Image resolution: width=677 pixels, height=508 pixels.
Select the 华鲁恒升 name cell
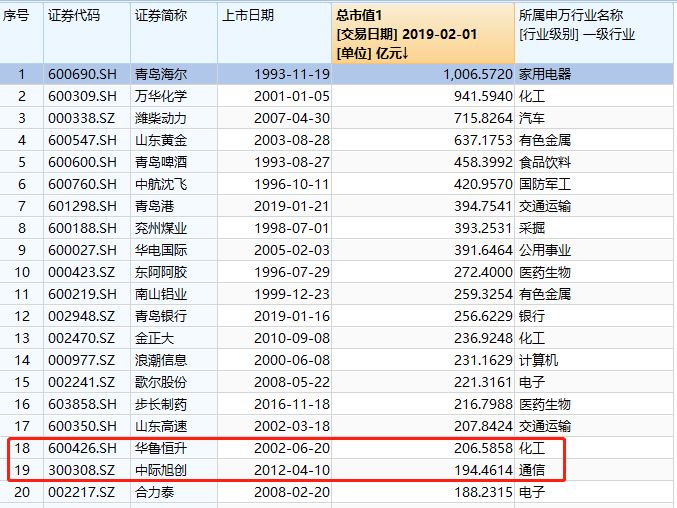click(174, 448)
